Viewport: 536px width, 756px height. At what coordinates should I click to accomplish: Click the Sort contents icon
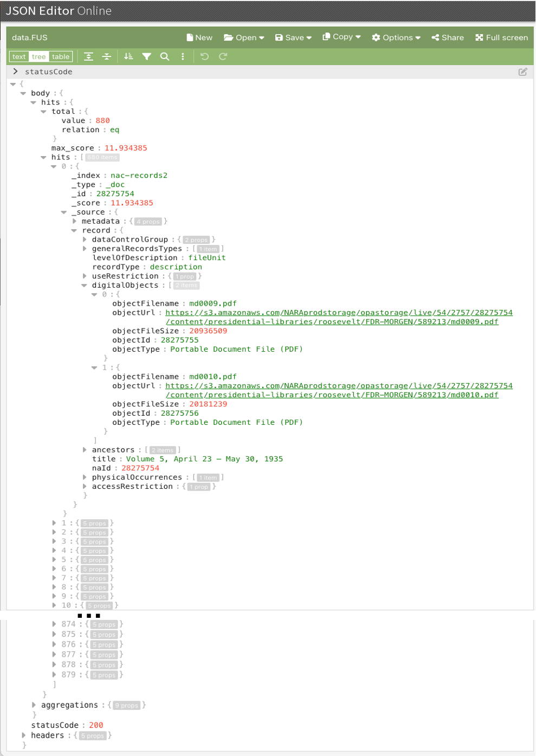128,56
